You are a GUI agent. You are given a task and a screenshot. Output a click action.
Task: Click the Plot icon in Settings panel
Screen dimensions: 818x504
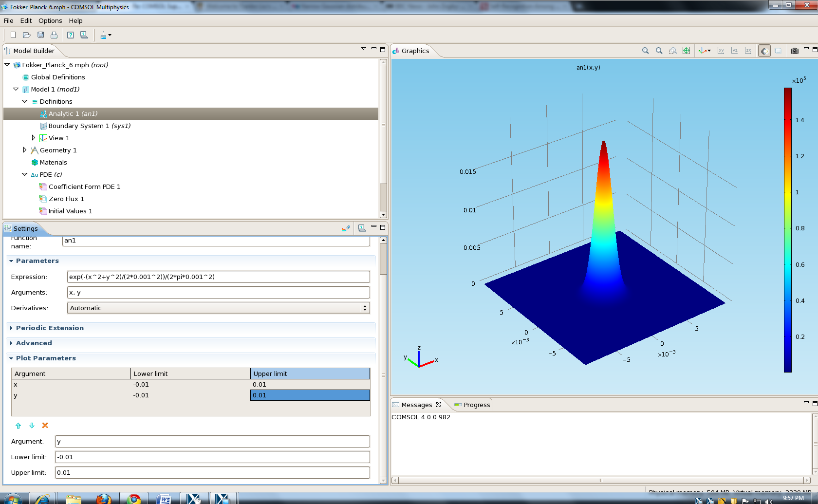point(346,228)
